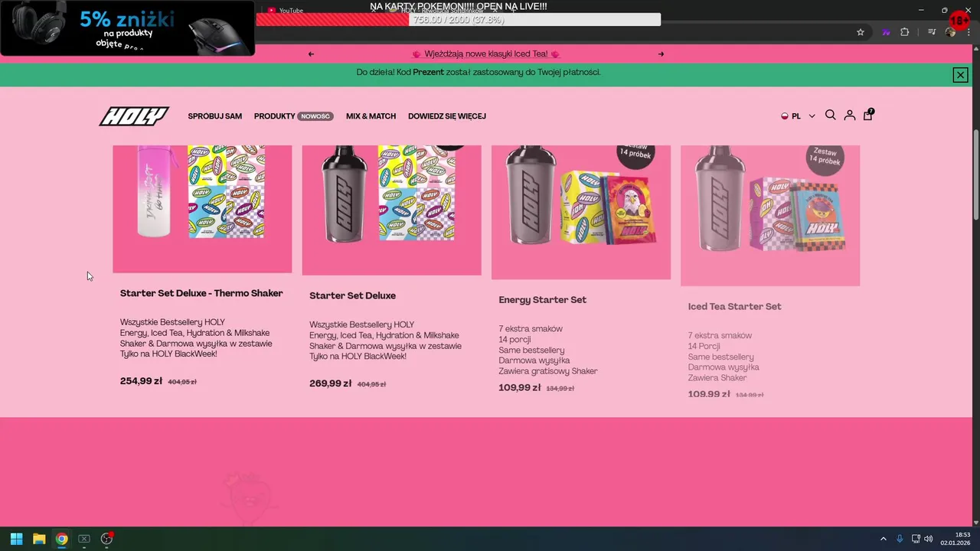Click the Chrome taskbar icon

pos(61,539)
